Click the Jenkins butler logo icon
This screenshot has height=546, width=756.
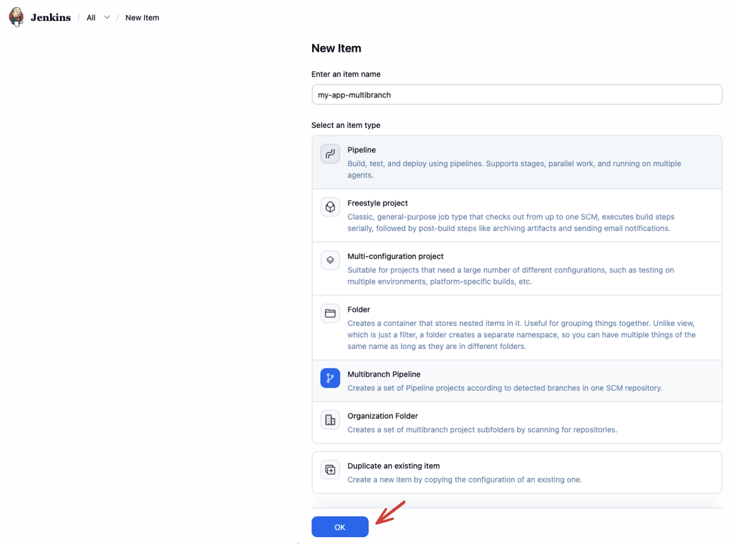tap(16, 17)
